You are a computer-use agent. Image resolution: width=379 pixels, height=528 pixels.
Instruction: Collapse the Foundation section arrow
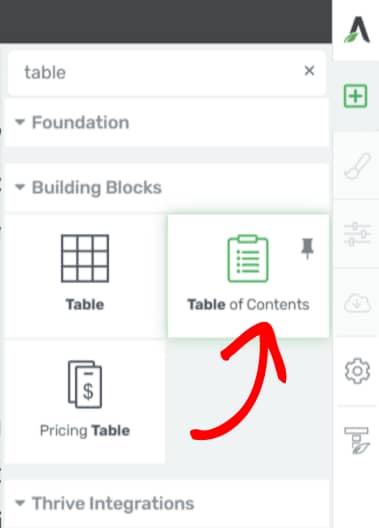pos(20,122)
